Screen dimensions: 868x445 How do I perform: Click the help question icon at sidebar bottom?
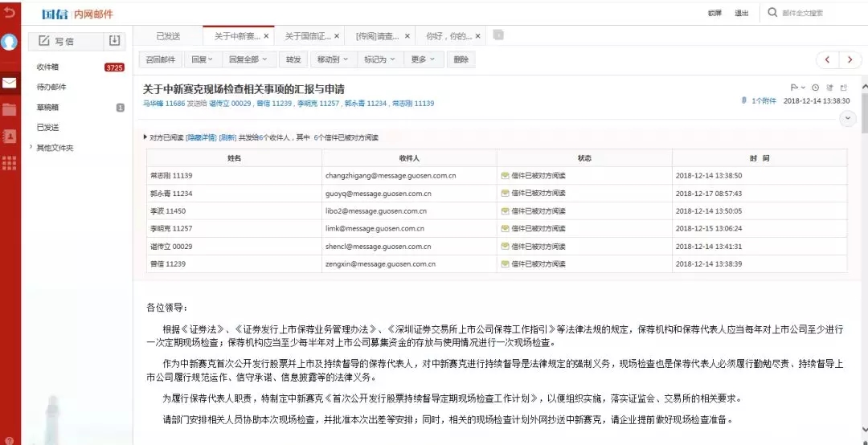(x=9, y=441)
